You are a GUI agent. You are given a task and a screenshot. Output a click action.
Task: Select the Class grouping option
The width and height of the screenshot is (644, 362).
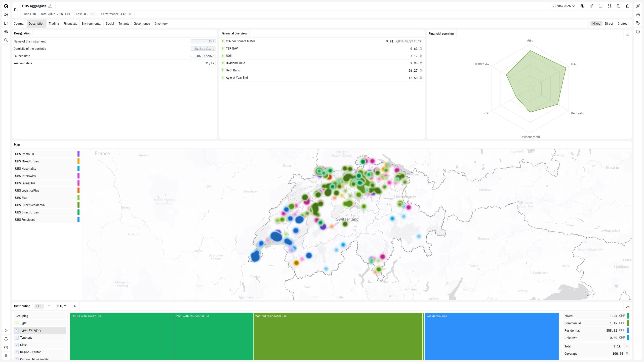tap(40, 345)
